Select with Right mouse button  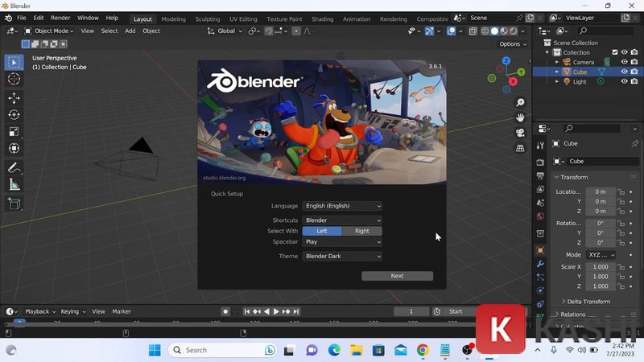(361, 231)
